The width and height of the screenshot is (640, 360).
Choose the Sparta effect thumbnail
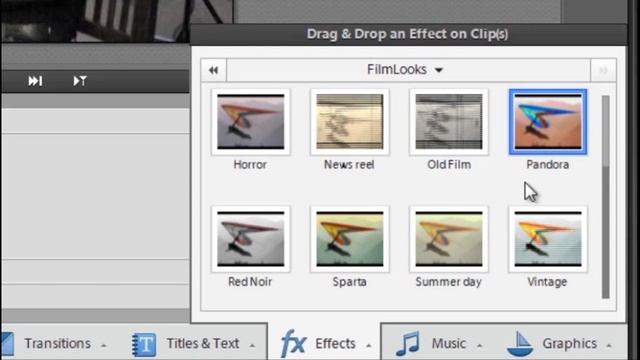tap(350, 239)
